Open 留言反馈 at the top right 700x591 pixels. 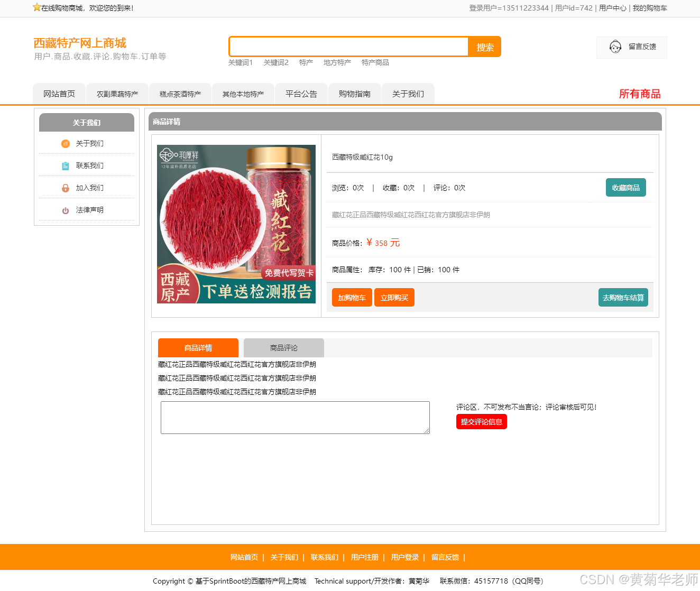[632, 47]
